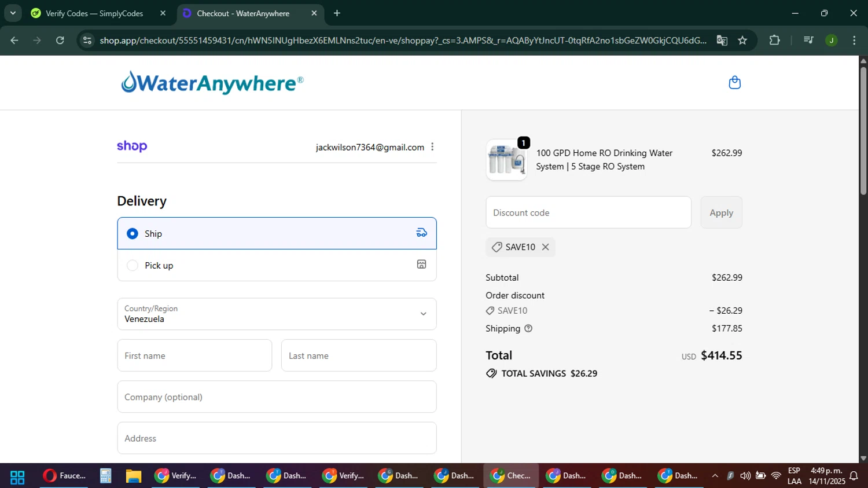Open the media controls icon in toolbar
Screen dimensions: 868x488
[x=808, y=41]
